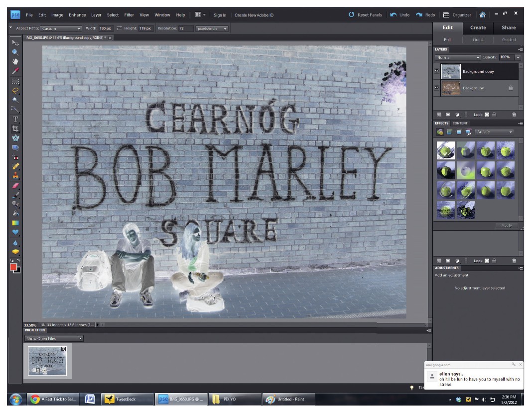532x414 pixels.
Task: Pick the Eyedropper tool
Action: tap(15, 71)
